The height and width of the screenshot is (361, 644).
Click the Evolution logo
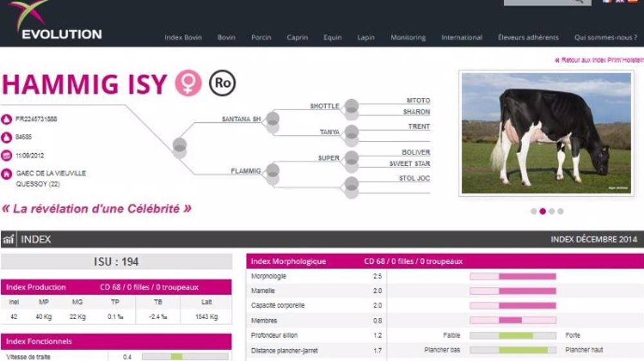pyautogui.click(x=55, y=21)
